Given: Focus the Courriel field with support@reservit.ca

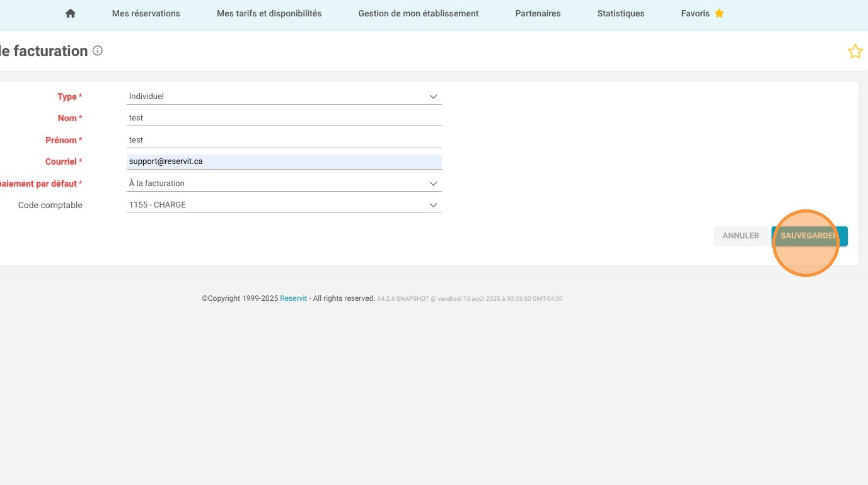Looking at the screenshot, I should coord(284,161).
